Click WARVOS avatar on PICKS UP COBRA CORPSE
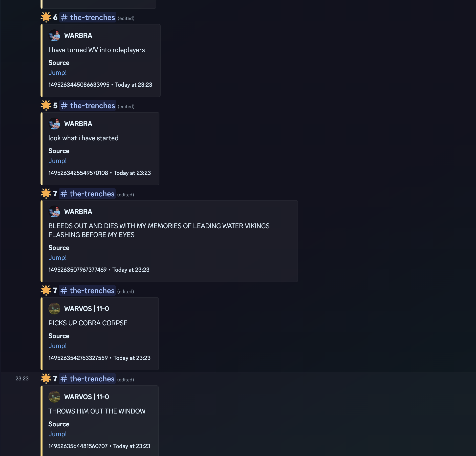The height and width of the screenshot is (456, 476). pyautogui.click(x=54, y=309)
